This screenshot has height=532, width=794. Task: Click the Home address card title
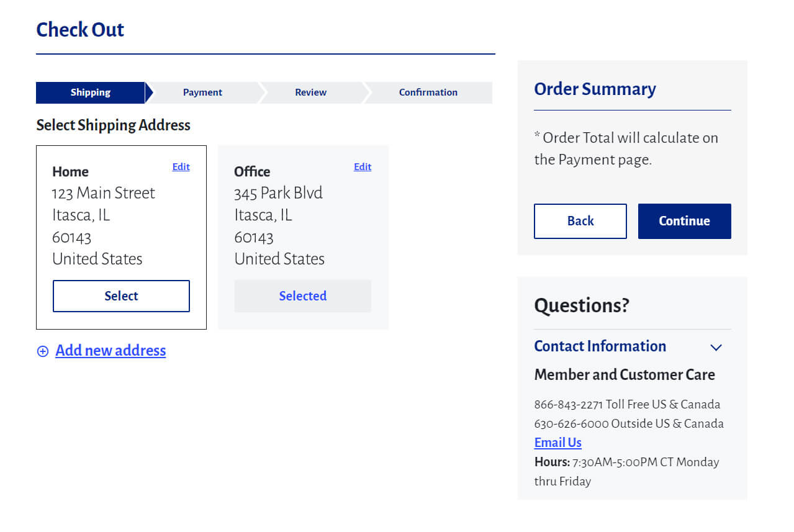pyautogui.click(x=70, y=172)
